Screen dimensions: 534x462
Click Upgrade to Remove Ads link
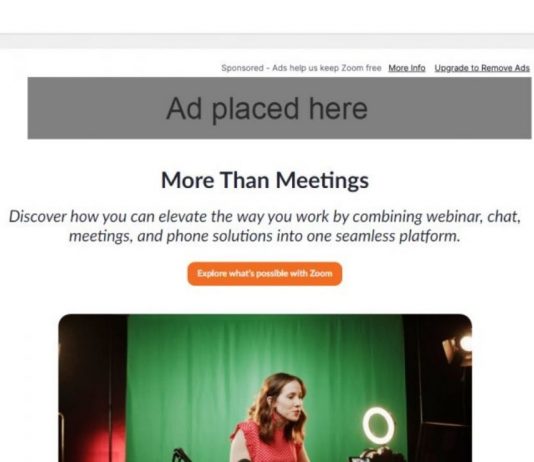pos(482,68)
